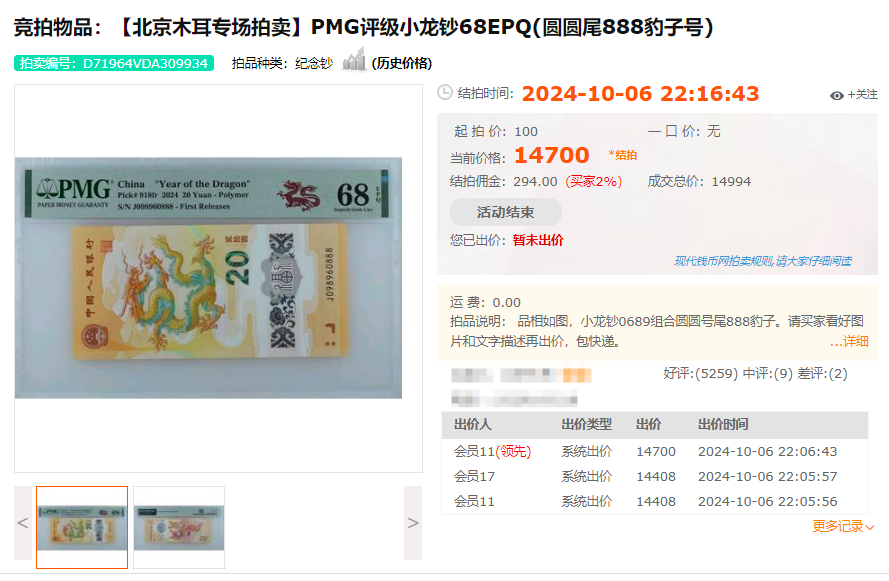Toggle the +关注 eye icon

coord(836,95)
